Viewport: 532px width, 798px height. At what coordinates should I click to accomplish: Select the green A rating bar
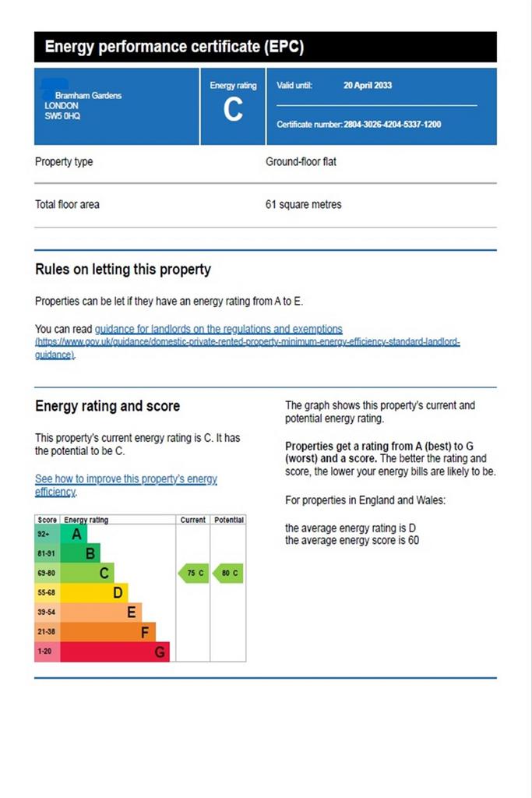[74, 534]
